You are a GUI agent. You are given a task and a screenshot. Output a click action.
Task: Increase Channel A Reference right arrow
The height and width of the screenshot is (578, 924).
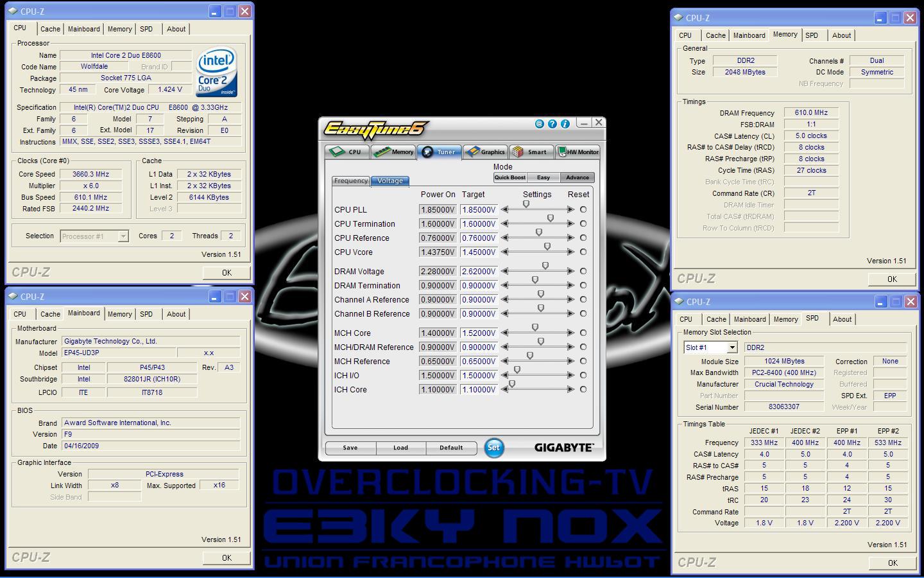pyautogui.click(x=571, y=299)
